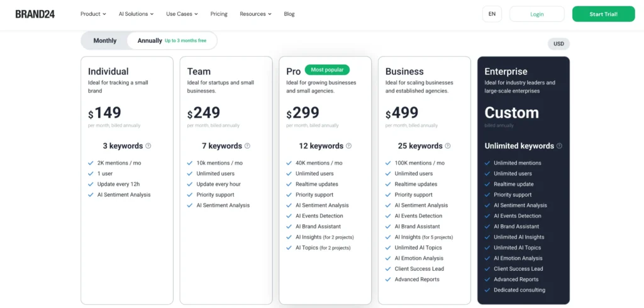The image size is (644, 308).
Task: Click '2K mentions / mo' feature
Action: point(119,163)
